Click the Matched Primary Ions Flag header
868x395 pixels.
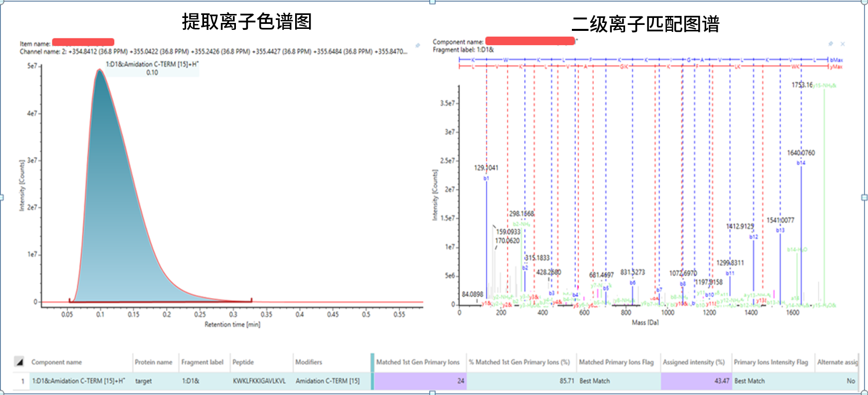click(616, 362)
